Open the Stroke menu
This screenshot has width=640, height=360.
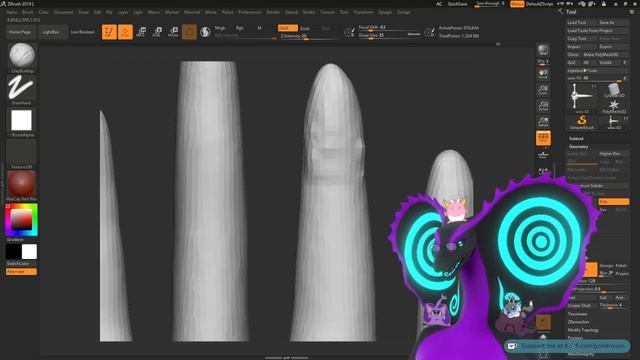[309, 12]
